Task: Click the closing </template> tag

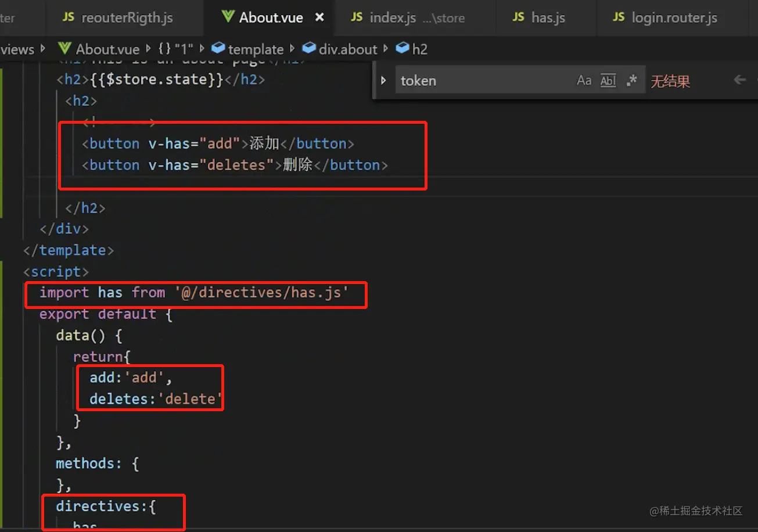Action: (69, 250)
